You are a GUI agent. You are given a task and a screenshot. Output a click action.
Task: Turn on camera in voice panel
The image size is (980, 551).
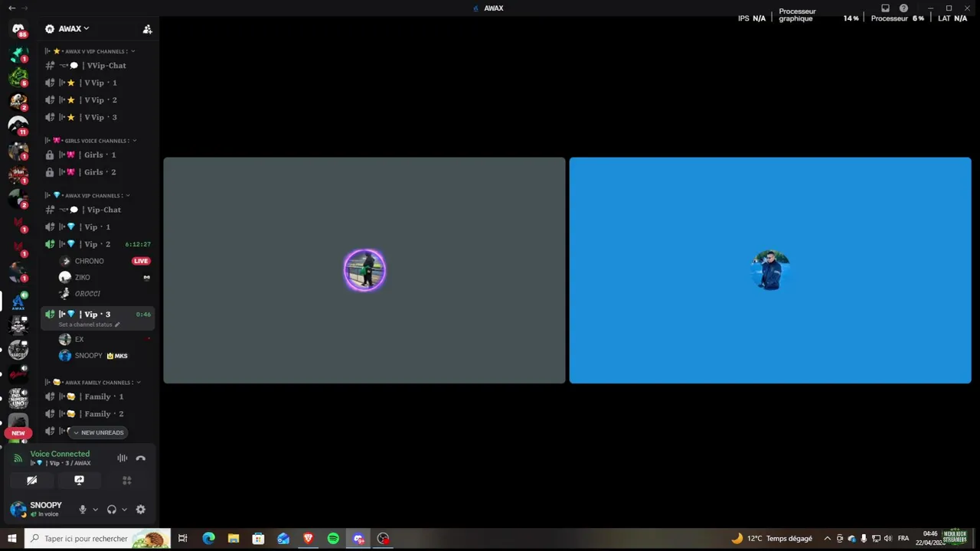point(31,481)
